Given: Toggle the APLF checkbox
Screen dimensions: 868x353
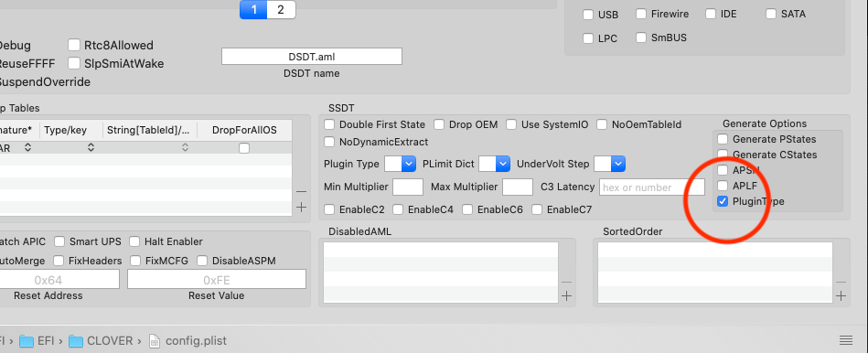Looking at the screenshot, I should pos(723,186).
